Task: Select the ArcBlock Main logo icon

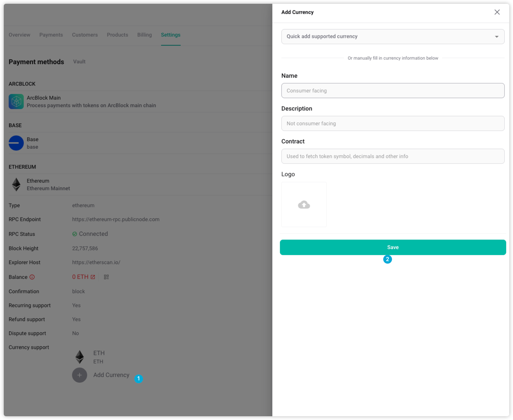Action: pyautogui.click(x=16, y=102)
